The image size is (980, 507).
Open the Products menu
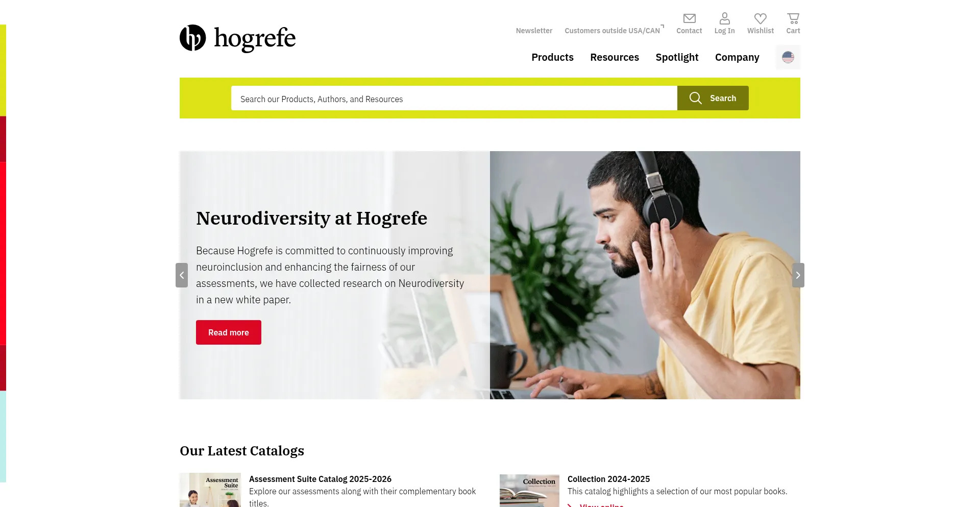pos(552,57)
